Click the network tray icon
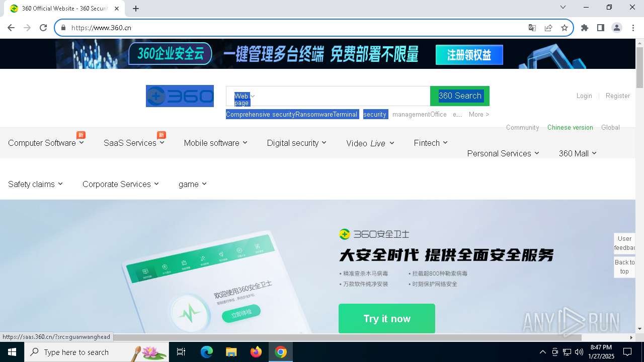The width and height of the screenshot is (644, 362). tap(567, 352)
